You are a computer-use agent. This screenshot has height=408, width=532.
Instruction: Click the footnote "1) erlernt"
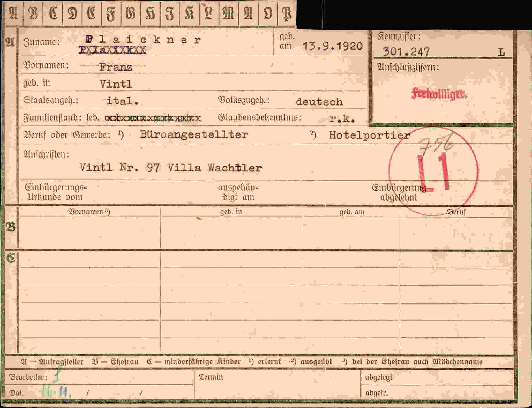[265, 362]
